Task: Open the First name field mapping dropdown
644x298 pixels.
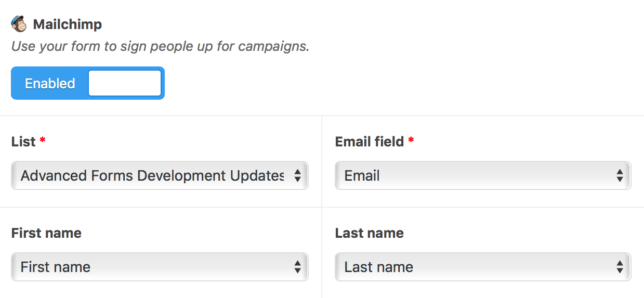Action: [x=160, y=267]
